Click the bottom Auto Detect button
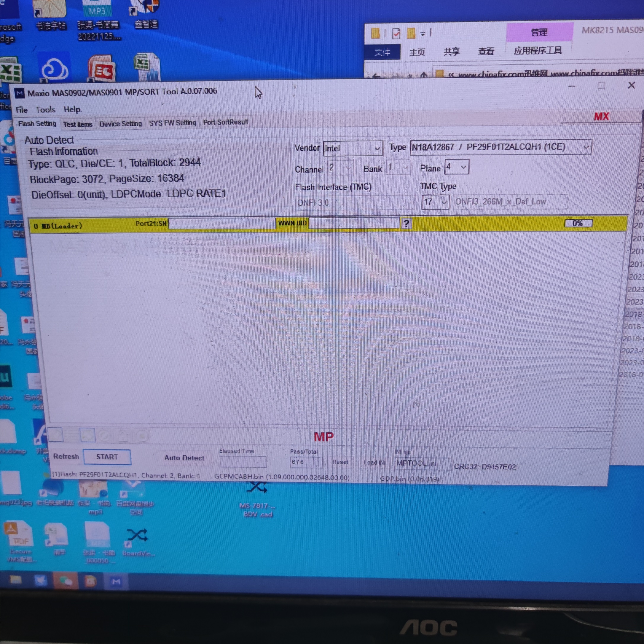The width and height of the screenshot is (644, 644). 184,458
